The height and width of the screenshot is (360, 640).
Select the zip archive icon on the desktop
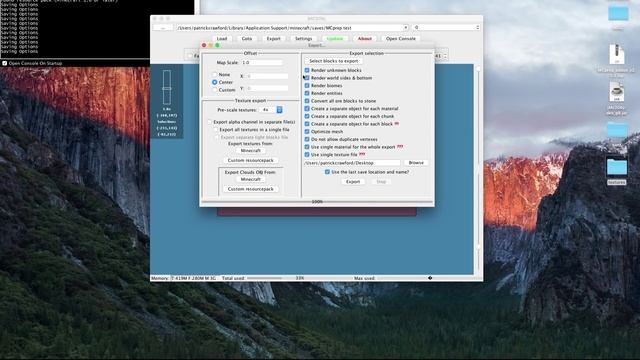click(x=617, y=54)
